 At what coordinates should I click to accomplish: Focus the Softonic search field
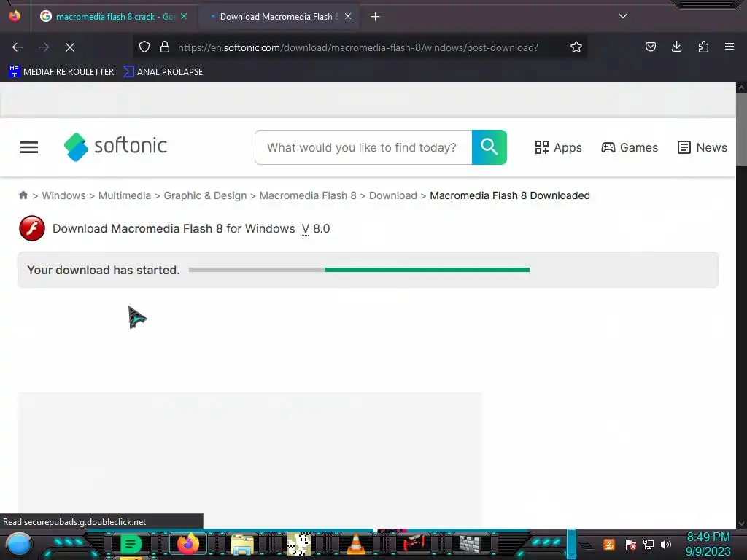pos(363,147)
